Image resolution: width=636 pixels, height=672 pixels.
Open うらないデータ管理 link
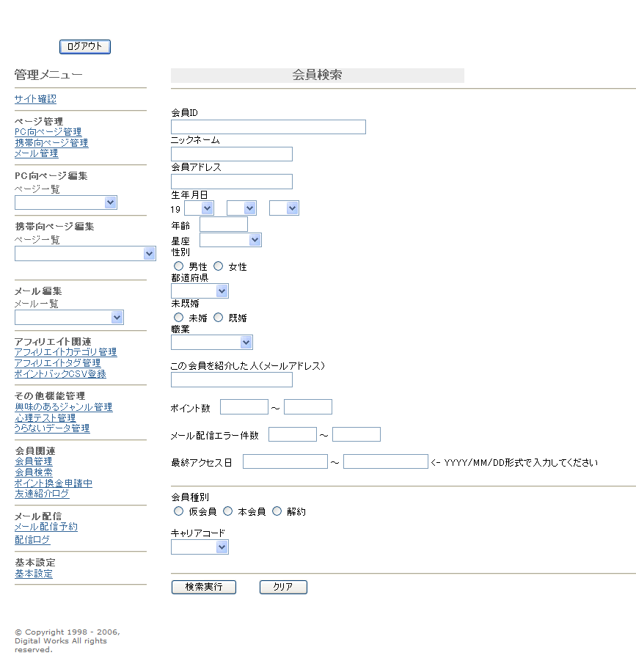[x=52, y=428]
